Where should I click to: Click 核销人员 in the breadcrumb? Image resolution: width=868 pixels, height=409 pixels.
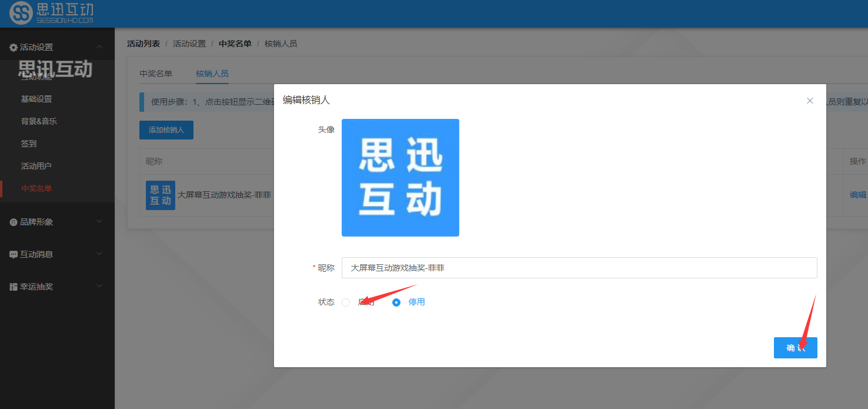click(x=281, y=44)
